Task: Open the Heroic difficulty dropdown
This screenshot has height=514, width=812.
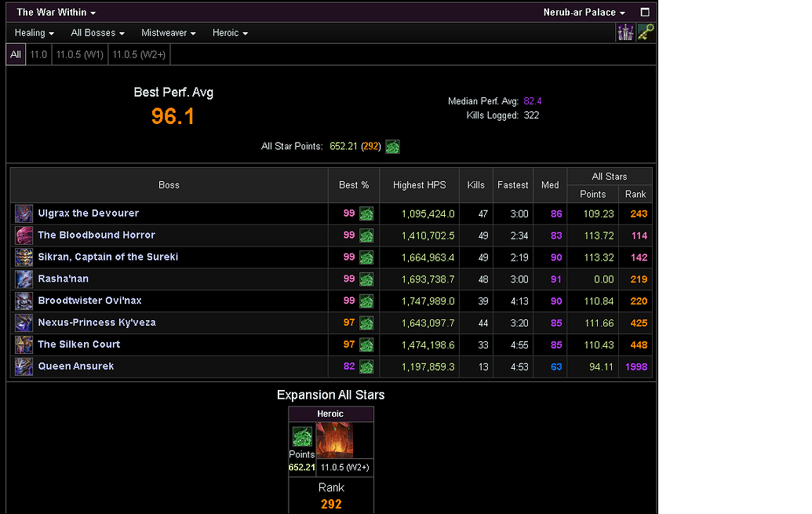Action: pos(229,32)
